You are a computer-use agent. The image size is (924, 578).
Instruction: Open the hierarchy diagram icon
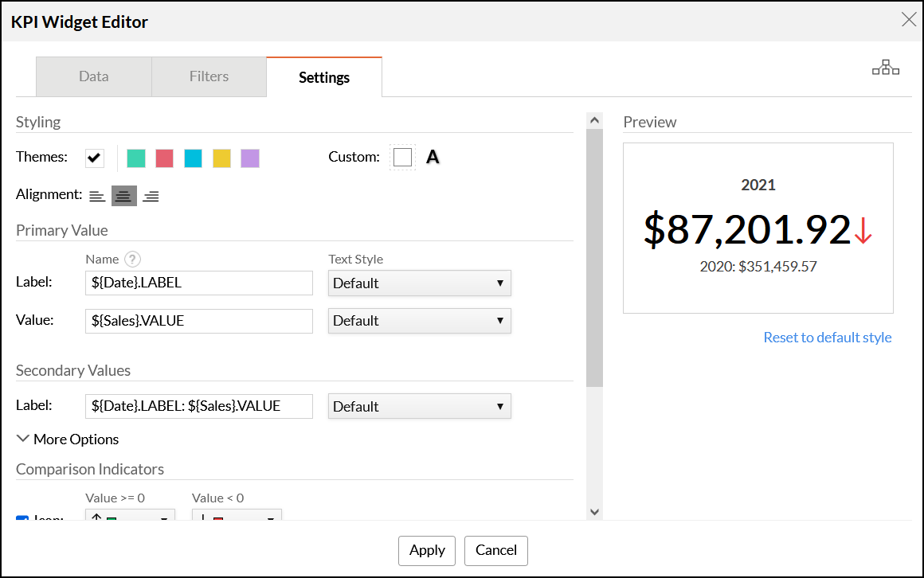885,68
